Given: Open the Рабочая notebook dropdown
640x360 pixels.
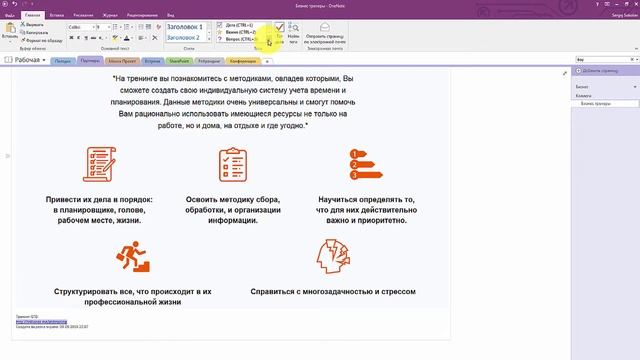Looking at the screenshot, I should pos(44,60).
